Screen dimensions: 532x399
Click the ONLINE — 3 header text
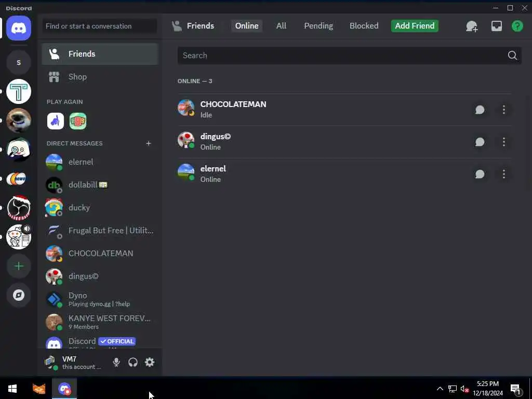pos(195,81)
